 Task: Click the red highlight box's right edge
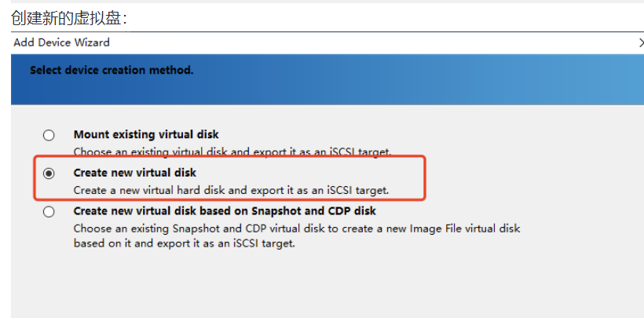pyautogui.click(x=425, y=178)
